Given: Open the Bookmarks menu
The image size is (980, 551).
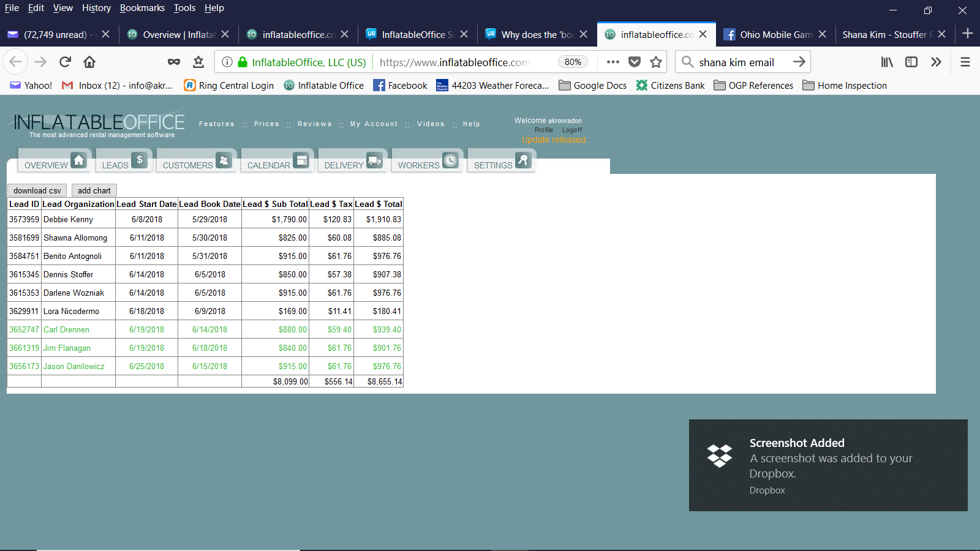Looking at the screenshot, I should click(142, 8).
